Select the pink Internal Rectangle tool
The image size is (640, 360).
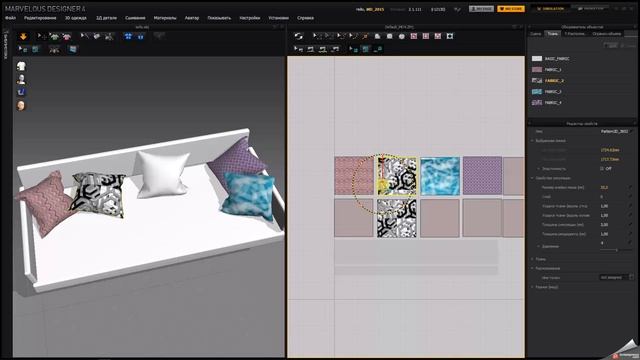426,36
